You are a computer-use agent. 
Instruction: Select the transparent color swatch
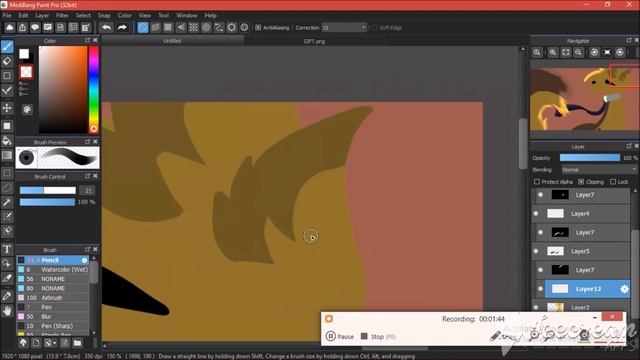click(26, 72)
